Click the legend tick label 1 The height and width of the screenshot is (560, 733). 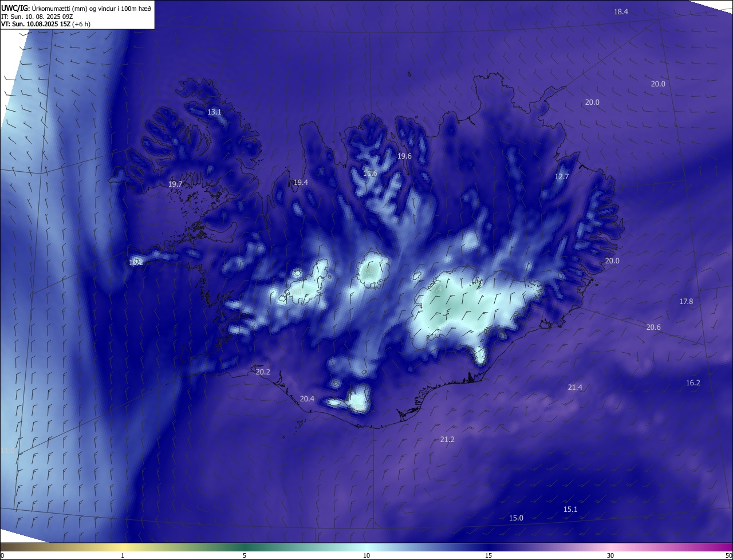click(x=123, y=555)
